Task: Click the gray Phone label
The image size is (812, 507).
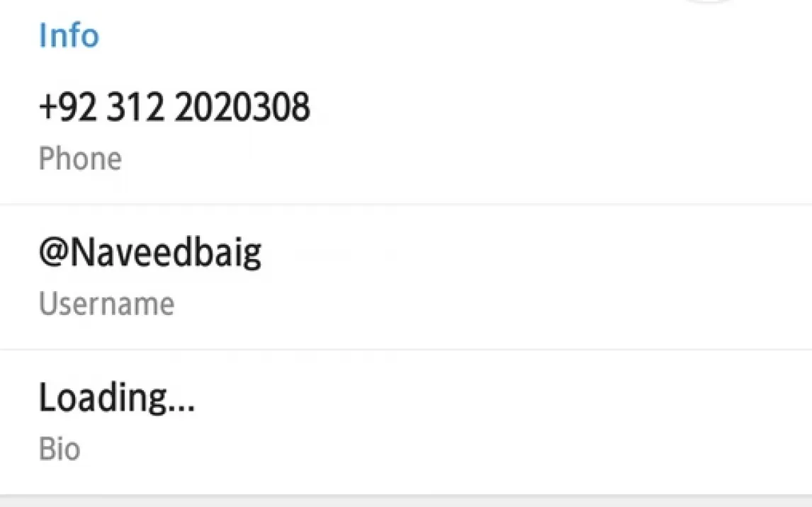Action: [80, 159]
